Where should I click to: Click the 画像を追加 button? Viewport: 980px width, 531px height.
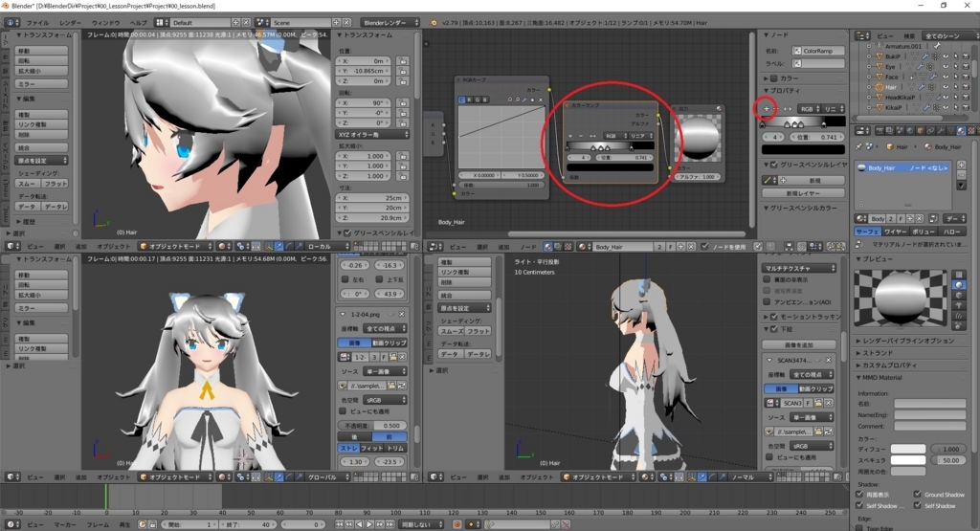pyautogui.click(x=799, y=344)
